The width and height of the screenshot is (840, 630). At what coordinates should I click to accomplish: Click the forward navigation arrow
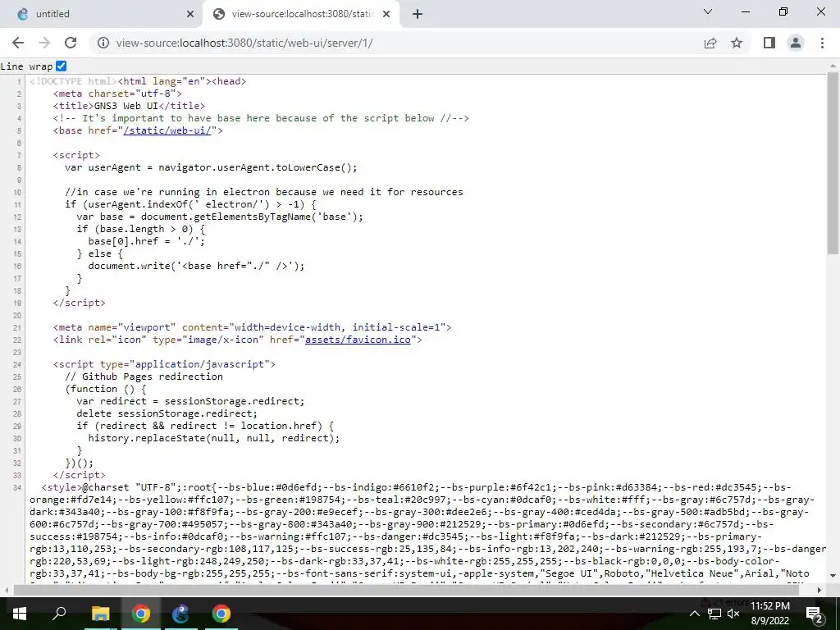point(44,43)
